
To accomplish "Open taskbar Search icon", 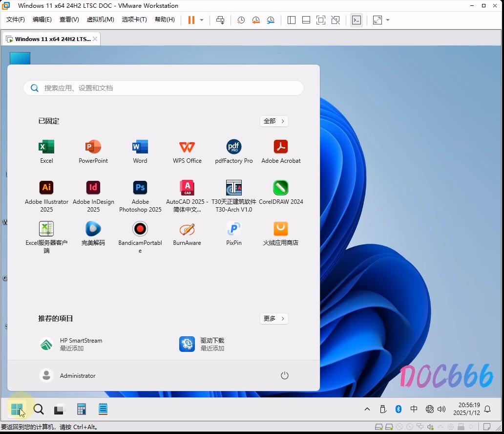I will click(x=39, y=409).
